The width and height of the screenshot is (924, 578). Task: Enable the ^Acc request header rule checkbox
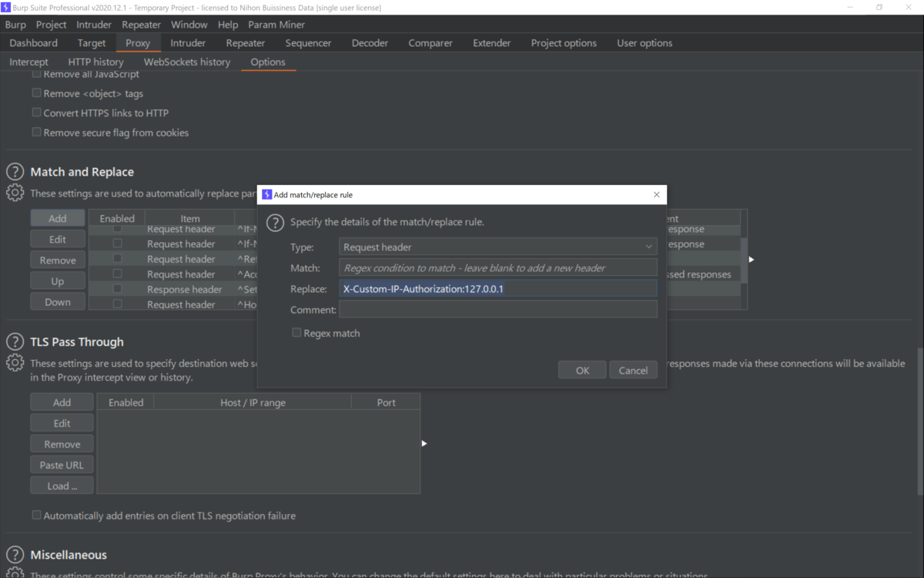tap(117, 274)
